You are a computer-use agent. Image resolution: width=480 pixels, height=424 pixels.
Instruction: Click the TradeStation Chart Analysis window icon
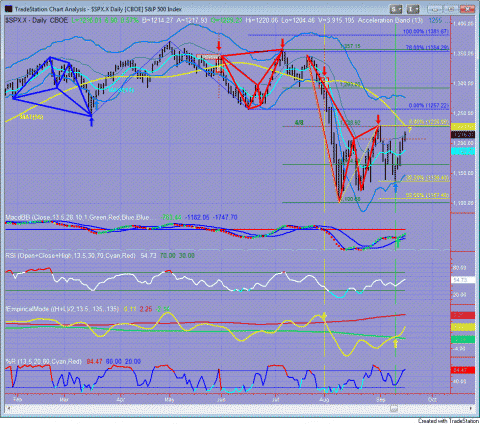pyautogui.click(x=9, y=9)
